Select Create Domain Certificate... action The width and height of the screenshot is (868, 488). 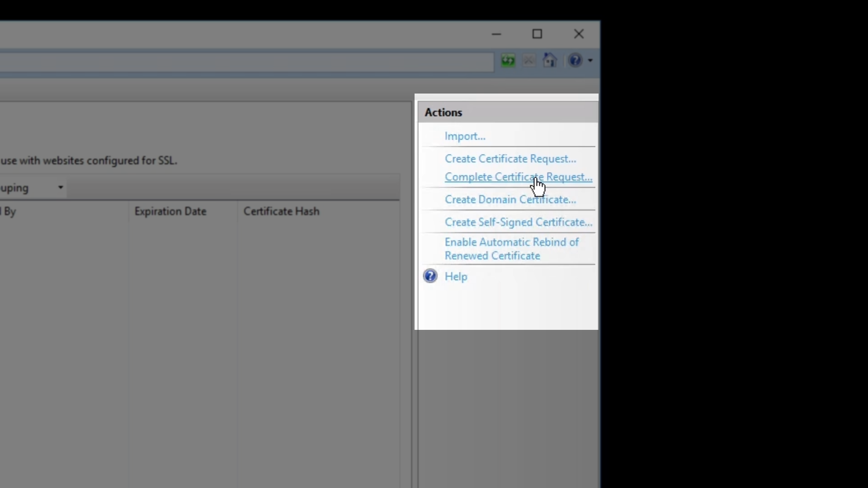[x=510, y=199]
